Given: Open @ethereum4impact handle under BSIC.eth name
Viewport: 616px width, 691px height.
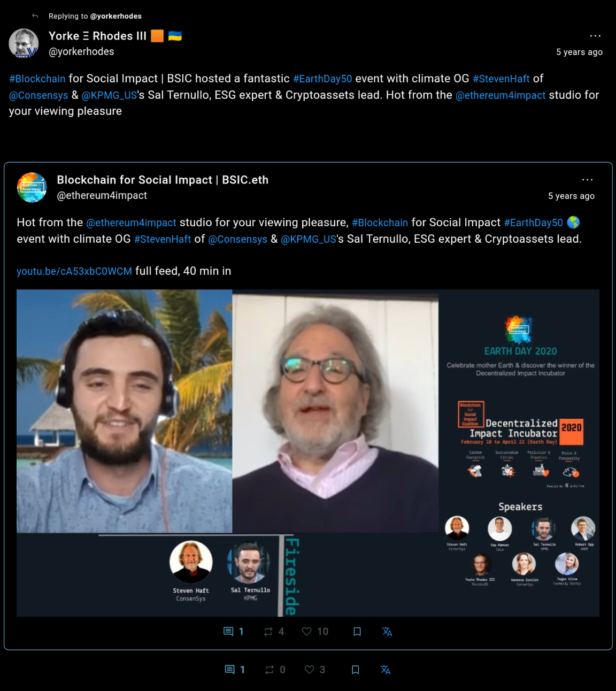Looking at the screenshot, I should 102,196.
